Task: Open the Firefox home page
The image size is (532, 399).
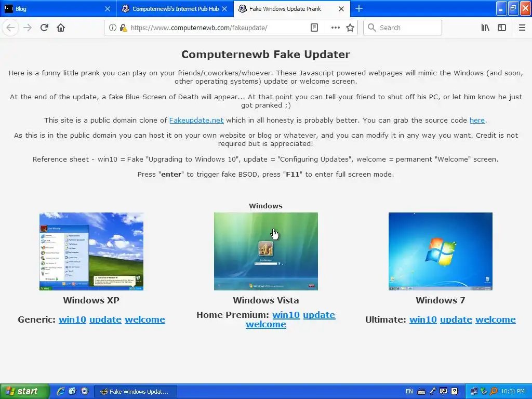Action: pyautogui.click(x=61, y=28)
